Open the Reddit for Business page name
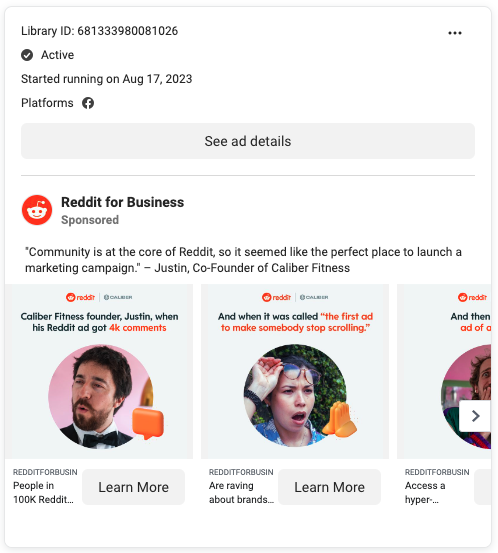 coord(122,202)
